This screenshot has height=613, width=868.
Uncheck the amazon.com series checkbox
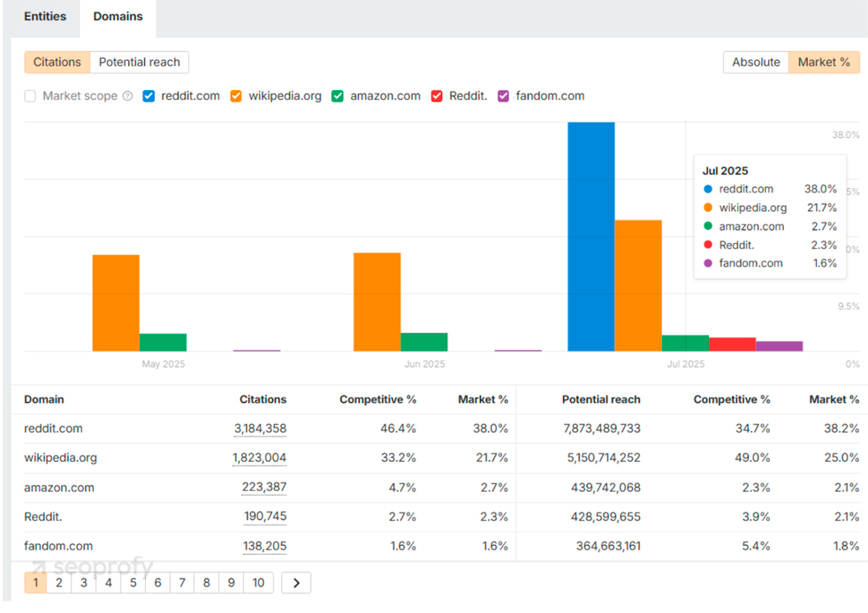[x=338, y=96]
